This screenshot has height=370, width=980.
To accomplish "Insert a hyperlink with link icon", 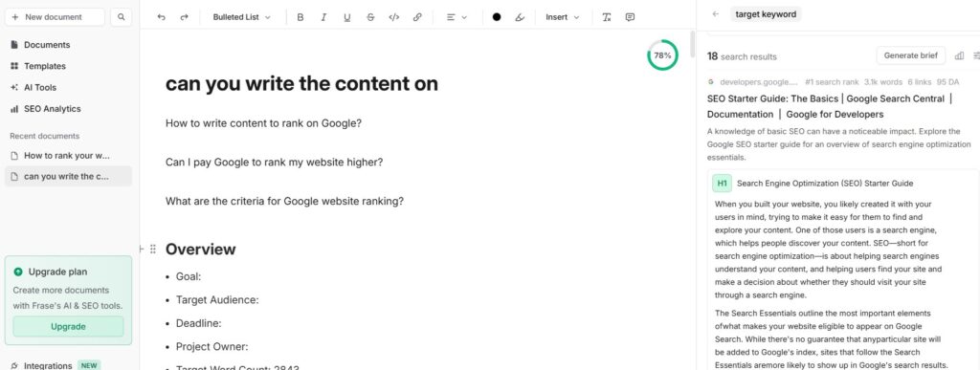I will [x=417, y=17].
